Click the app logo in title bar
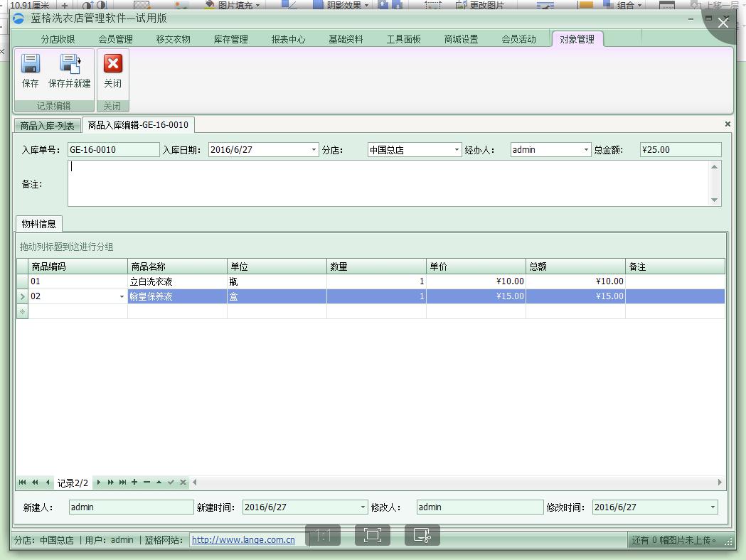Viewport: 746px width, 560px height. [x=18, y=18]
